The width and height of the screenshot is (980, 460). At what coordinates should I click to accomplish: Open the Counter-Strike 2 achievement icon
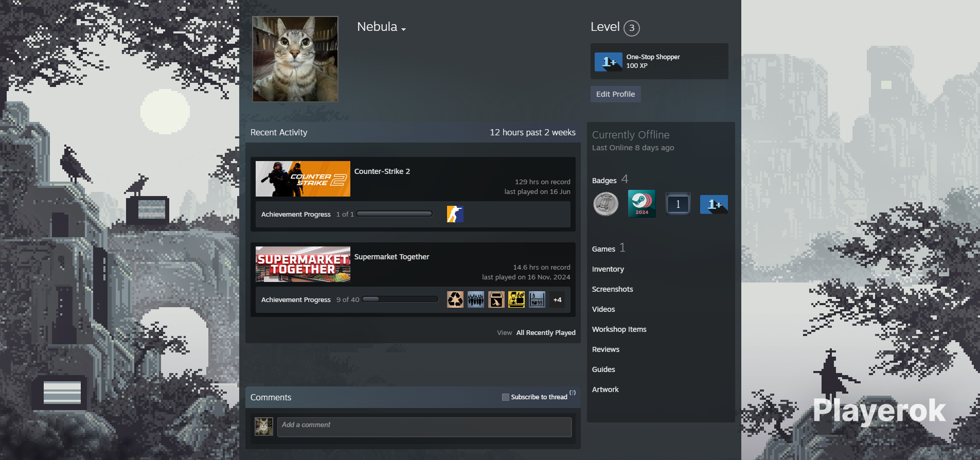point(455,214)
